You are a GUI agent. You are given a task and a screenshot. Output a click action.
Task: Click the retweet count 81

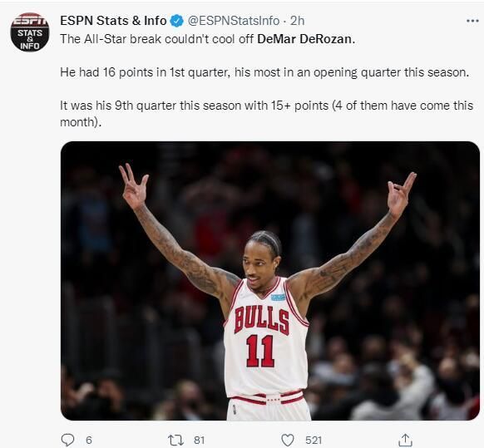coord(199,440)
